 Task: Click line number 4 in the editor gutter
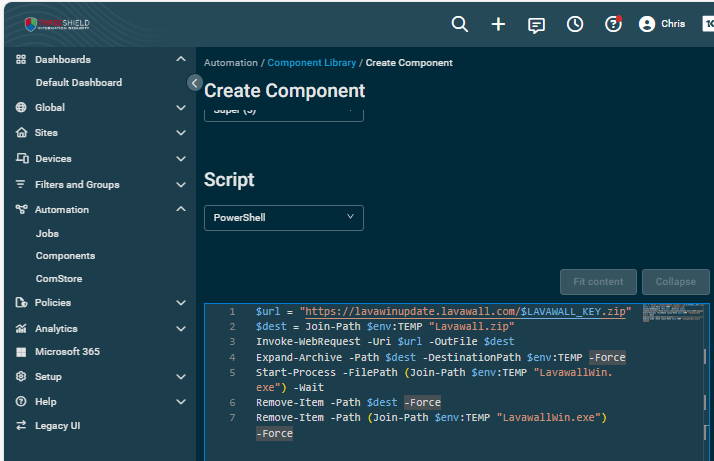click(232, 358)
